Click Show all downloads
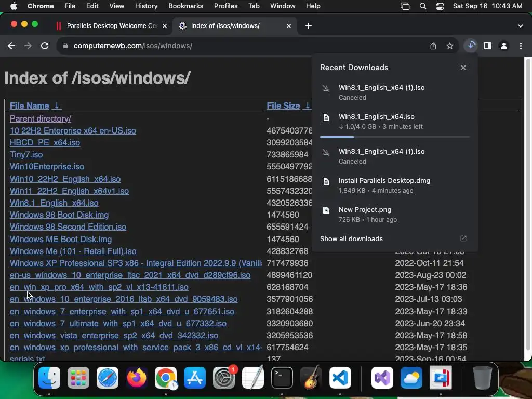The image size is (532, 399). tap(352, 238)
